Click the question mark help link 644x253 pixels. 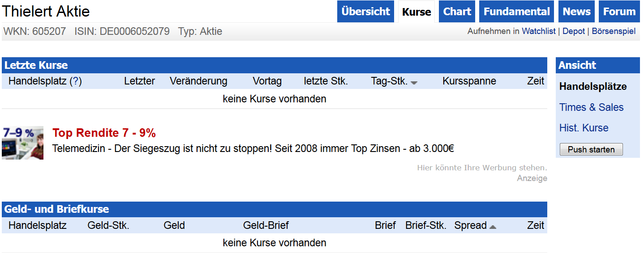pos(76,81)
